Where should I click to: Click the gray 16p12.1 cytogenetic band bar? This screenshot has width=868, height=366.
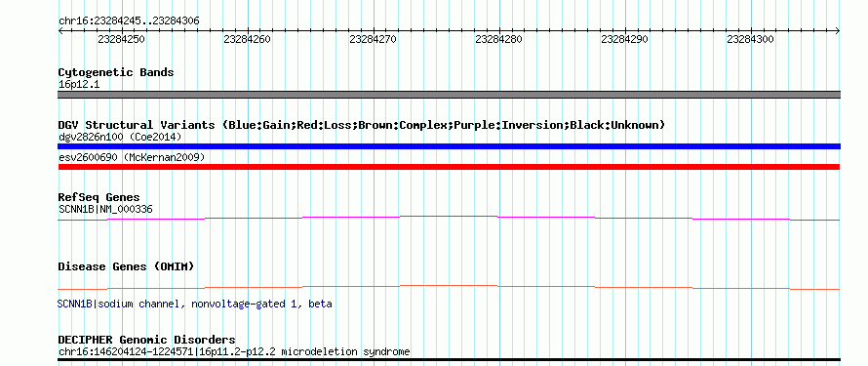[449, 95]
